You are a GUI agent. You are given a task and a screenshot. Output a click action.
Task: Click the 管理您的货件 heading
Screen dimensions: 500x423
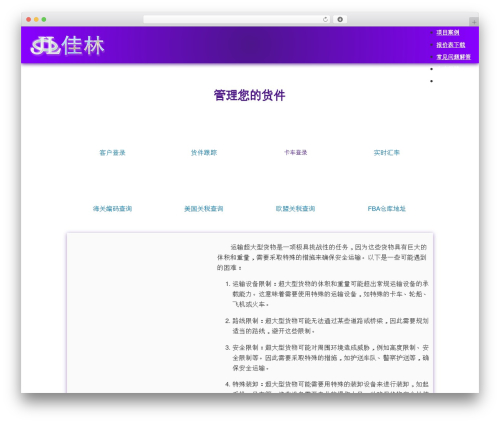pyautogui.click(x=250, y=95)
